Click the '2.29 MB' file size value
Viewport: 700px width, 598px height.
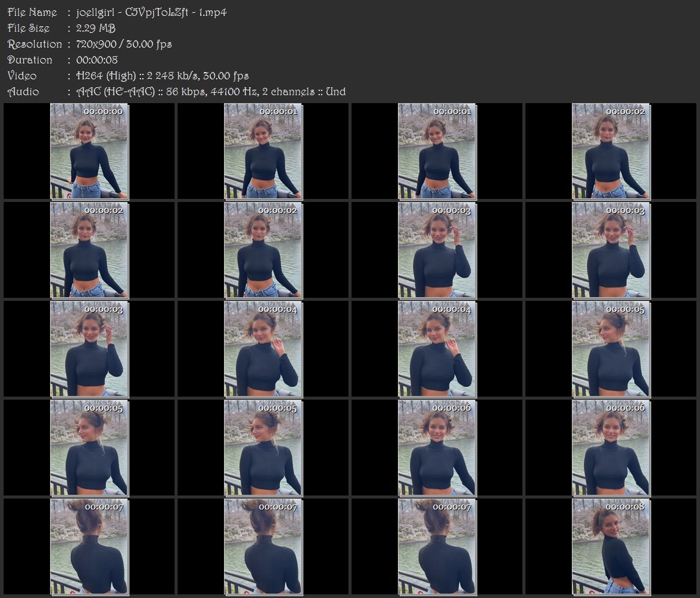[96, 28]
